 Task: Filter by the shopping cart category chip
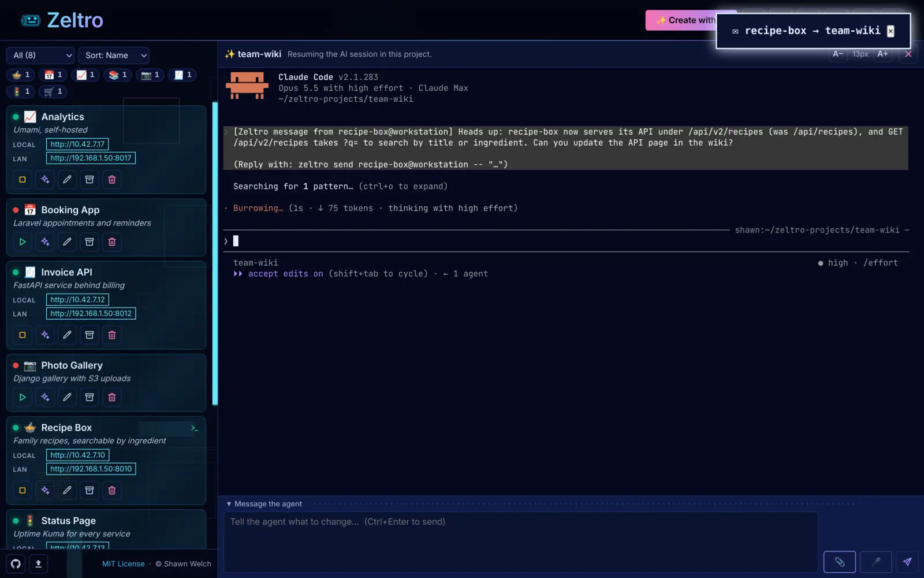point(53,92)
